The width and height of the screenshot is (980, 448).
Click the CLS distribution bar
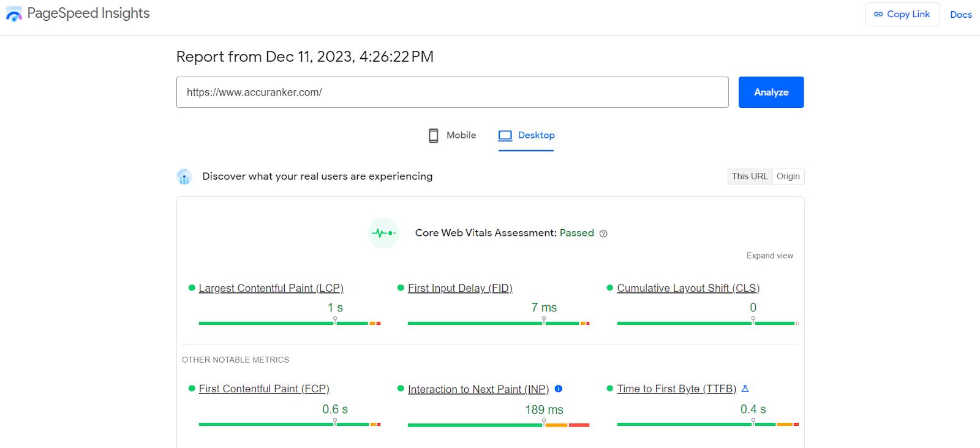click(x=708, y=323)
